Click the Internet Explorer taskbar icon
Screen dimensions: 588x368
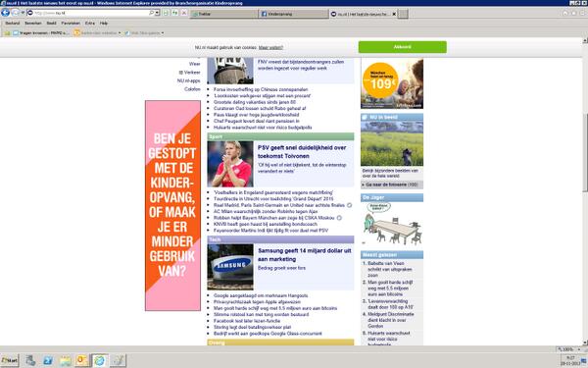click(99, 361)
